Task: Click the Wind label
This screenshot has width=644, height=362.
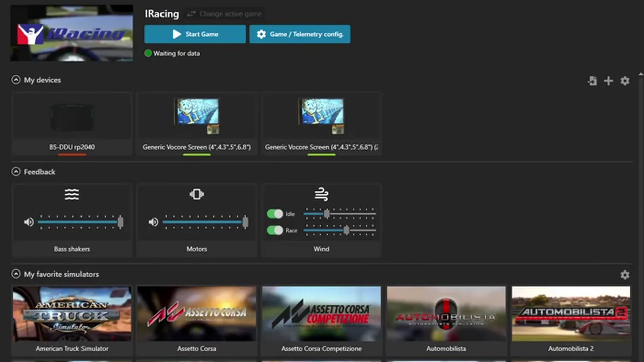Action: point(321,249)
